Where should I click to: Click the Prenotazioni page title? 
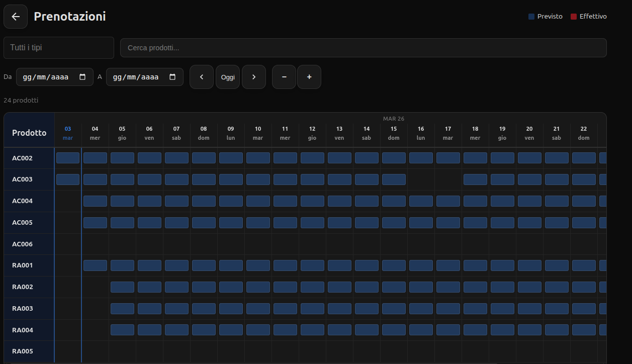(x=70, y=17)
